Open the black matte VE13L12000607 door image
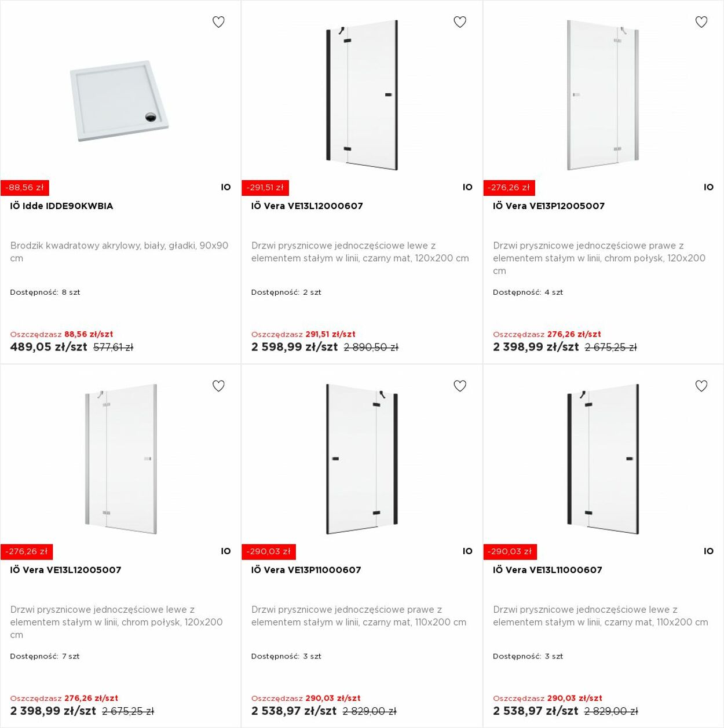 pyautogui.click(x=362, y=96)
